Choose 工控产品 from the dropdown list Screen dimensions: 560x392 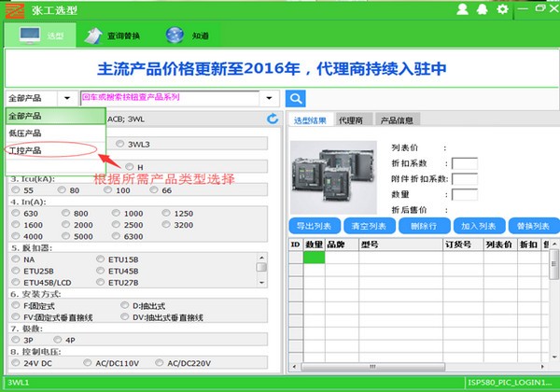[26, 149]
